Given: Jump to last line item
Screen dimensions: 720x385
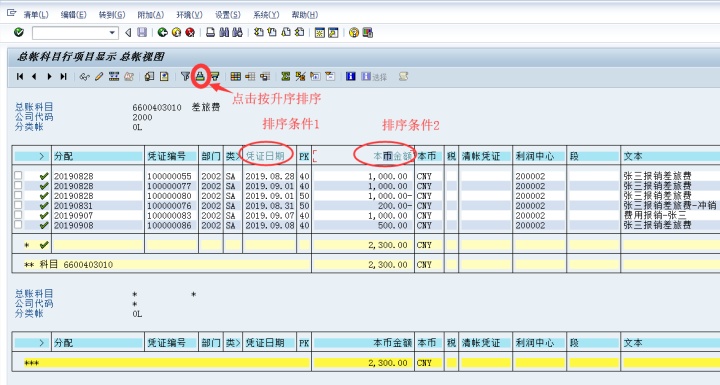Looking at the screenshot, I should tap(63, 77).
